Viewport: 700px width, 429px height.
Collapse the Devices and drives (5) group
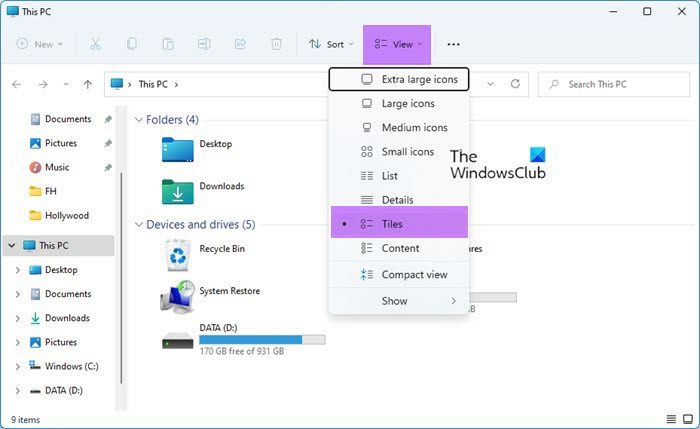click(x=139, y=225)
